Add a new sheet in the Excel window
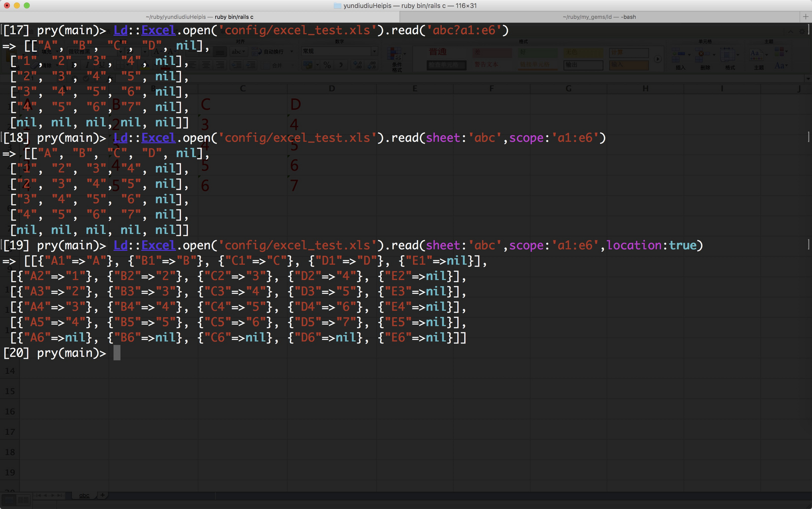This screenshot has height=509, width=812. pyautogui.click(x=102, y=495)
